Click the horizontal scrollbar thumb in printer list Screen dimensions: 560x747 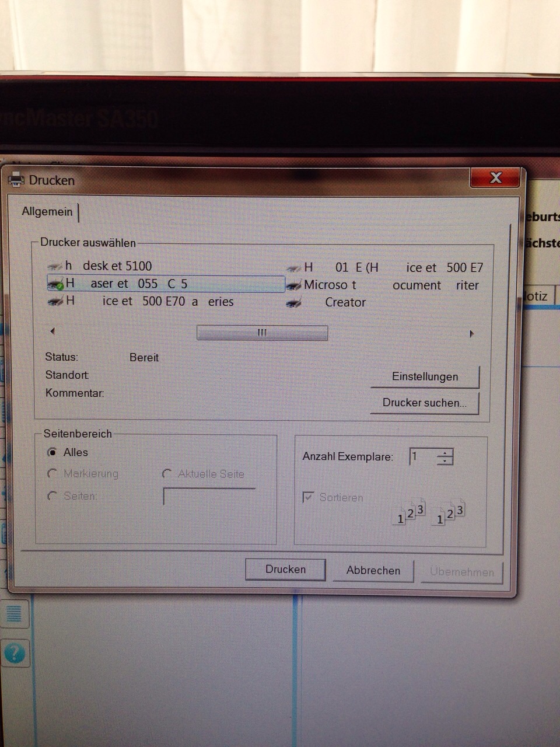pyautogui.click(x=262, y=333)
